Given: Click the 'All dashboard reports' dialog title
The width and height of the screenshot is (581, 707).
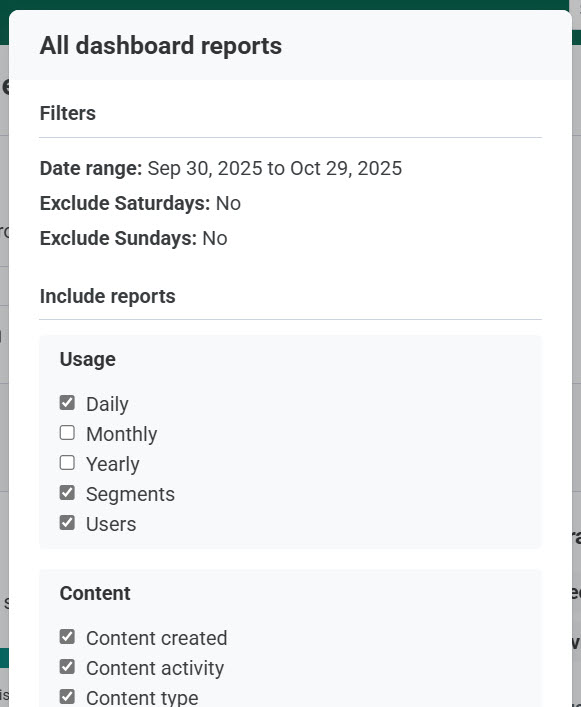Looking at the screenshot, I should [x=161, y=46].
